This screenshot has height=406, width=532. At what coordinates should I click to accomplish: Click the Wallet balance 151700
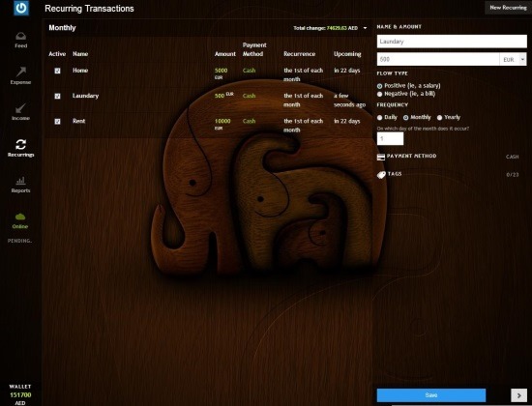point(20,395)
